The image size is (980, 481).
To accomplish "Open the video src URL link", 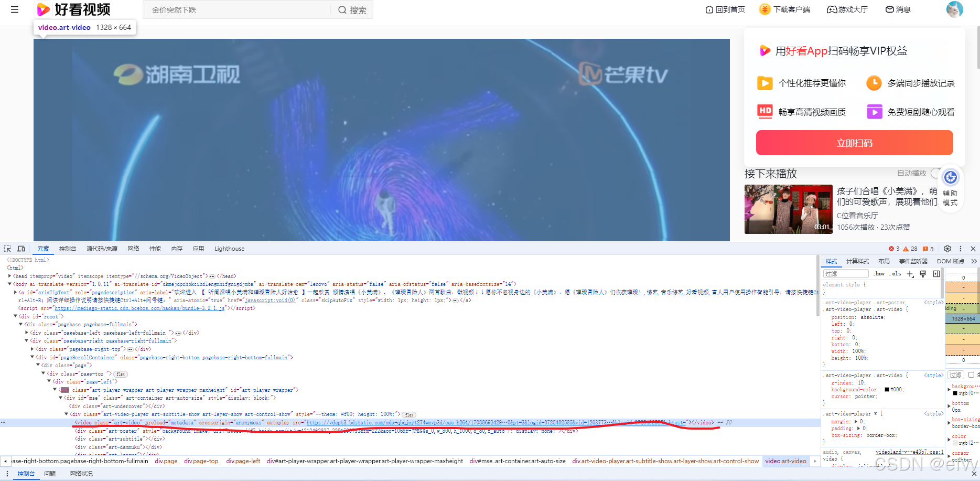I will tap(496, 422).
